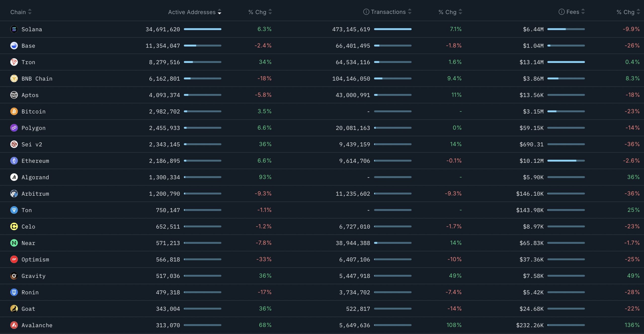
Task: Select Polygon fees $59.15K
Action: (532, 128)
